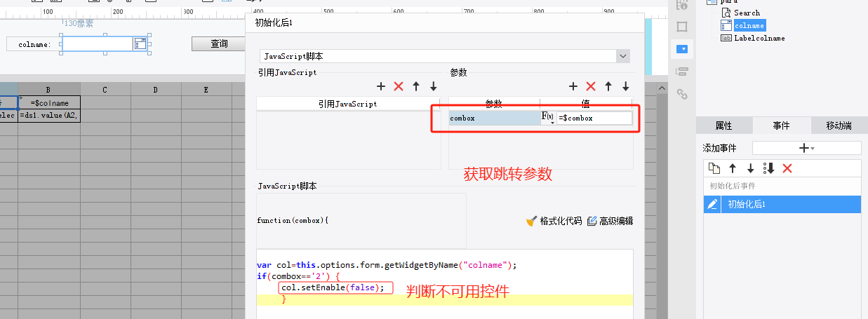This screenshot has height=319, width=868.
Task: Select the =ds1.value(A2, cell
Action: [x=48, y=116]
